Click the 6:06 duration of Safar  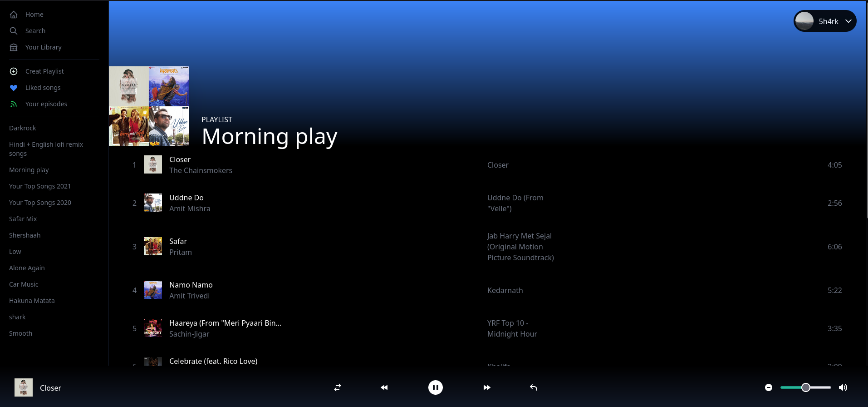pyautogui.click(x=835, y=247)
